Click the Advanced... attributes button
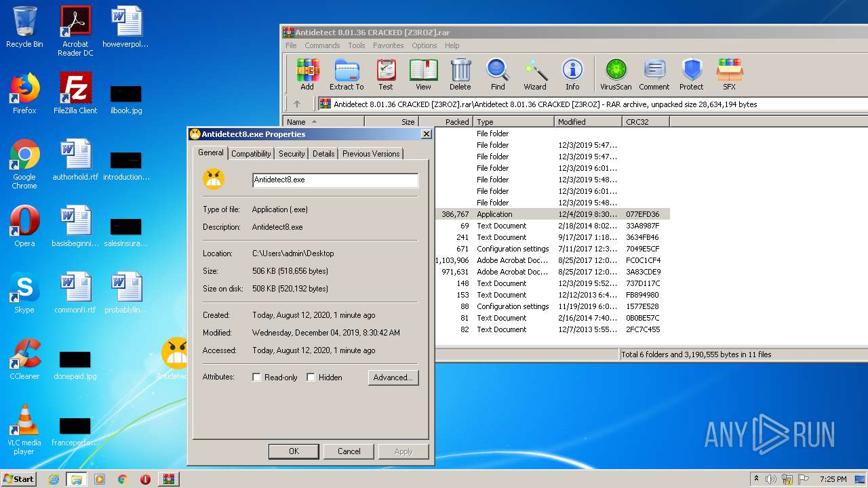868x488 pixels. click(393, 378)
